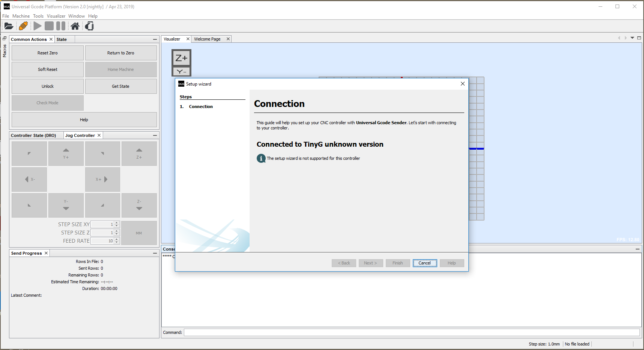Viewport: 644px width, 350px height.
Task: Close the Visualizer tab
Action: (x=188, y=39)
